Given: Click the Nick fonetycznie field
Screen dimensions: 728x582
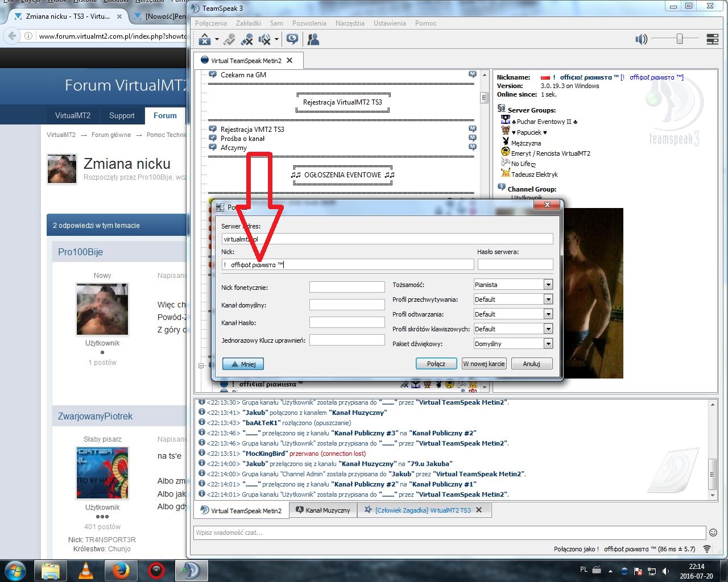Looking at the screenshot, I should point(347,287).
